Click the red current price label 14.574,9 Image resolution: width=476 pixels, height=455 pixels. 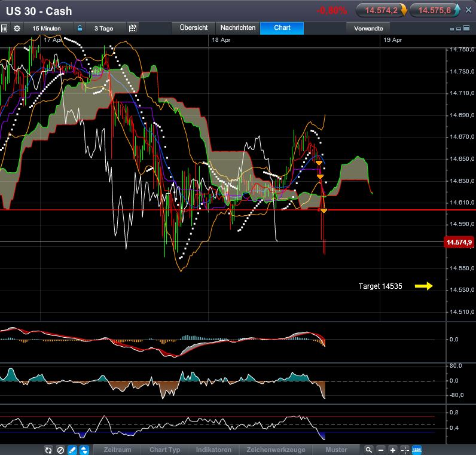pos(459,242)
